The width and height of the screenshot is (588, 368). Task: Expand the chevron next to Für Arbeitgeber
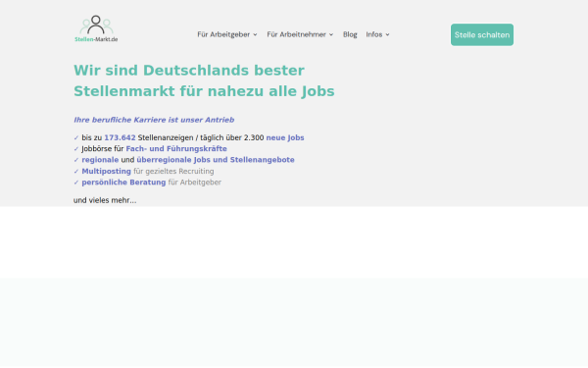tap(255, 34)
